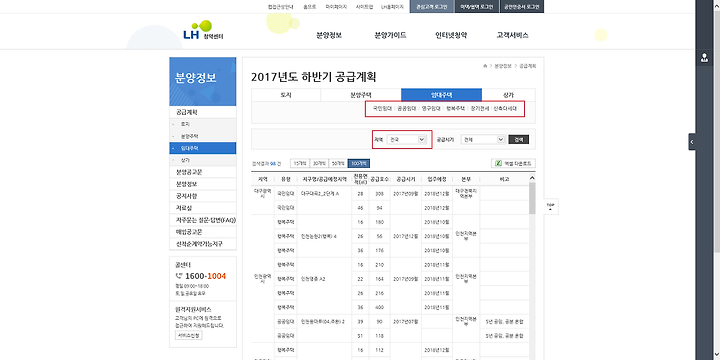This screenshot has width=720, height=360.
Task: Click 분양정보 in breadcrumb trail
Action: (x=503, y=67)
